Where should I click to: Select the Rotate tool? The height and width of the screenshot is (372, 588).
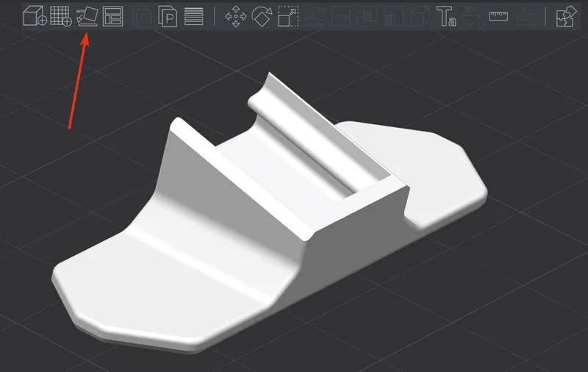pyautogui.click(x=262, y=16)
